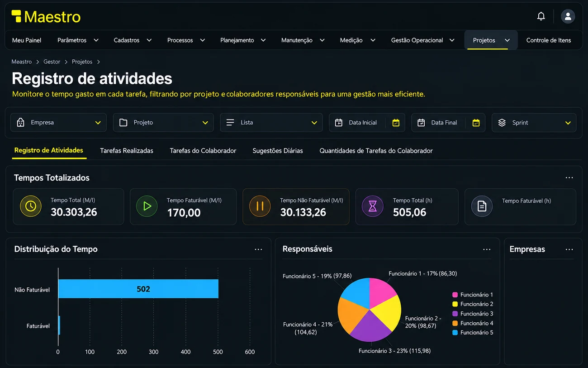This screenshot has height=368, width=588.
Task: Click the orange pause icon for Tempo Não Faturável
Action: tap(260, 206)
